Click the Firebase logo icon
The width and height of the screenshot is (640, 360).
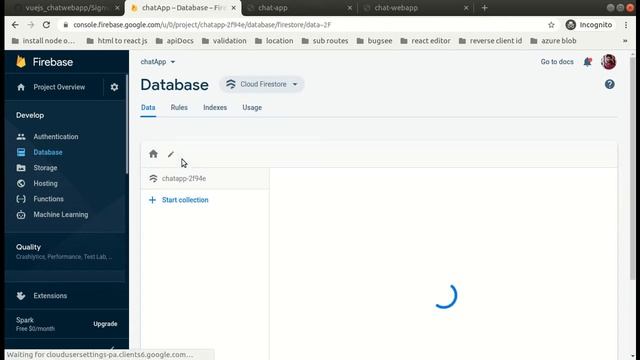pos(21,62)
